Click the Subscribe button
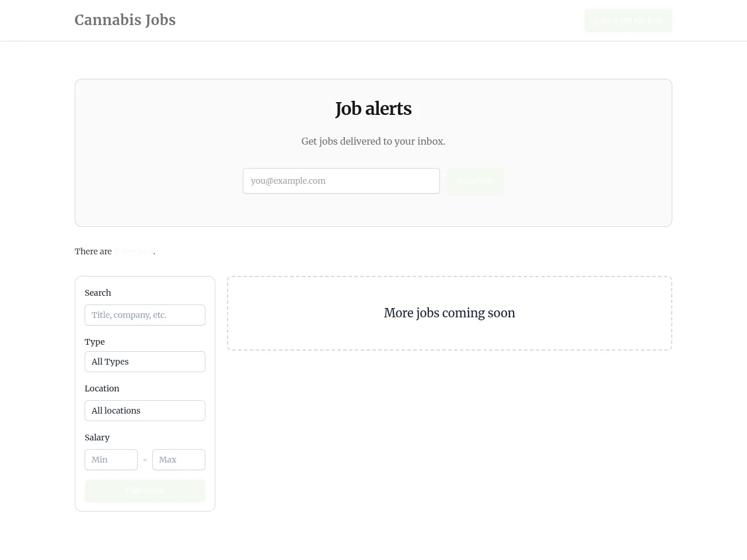This screenshot has height=560, width=747. (475, 181)
